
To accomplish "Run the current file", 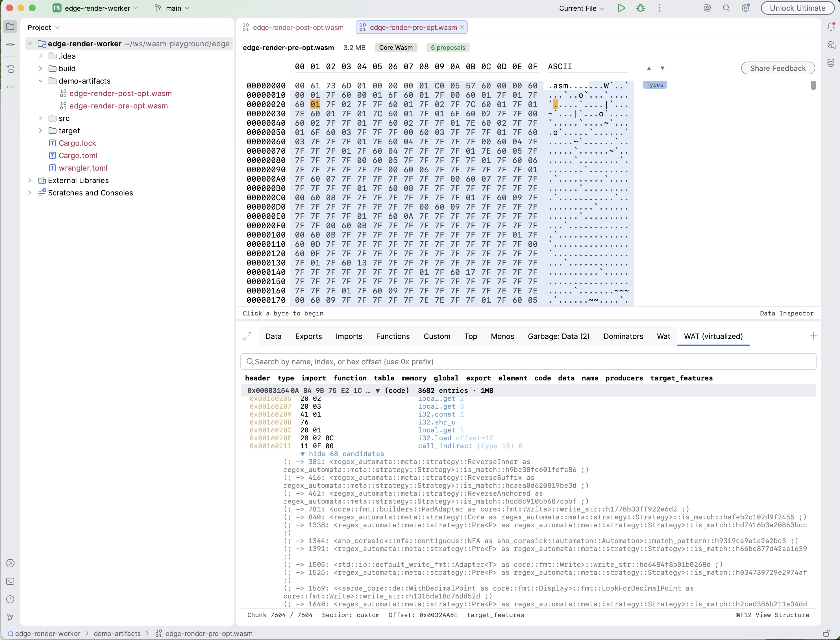I will [621, 8].
